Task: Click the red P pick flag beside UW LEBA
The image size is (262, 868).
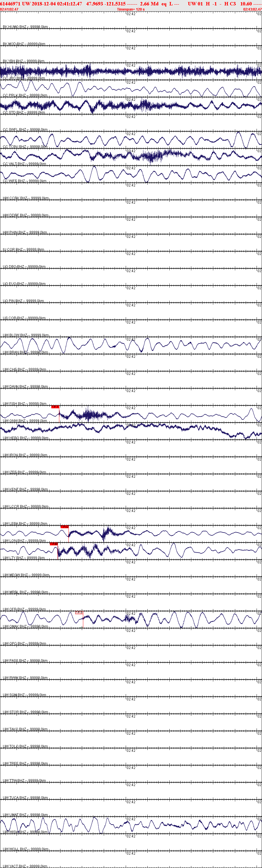Action: click(65, 527)
